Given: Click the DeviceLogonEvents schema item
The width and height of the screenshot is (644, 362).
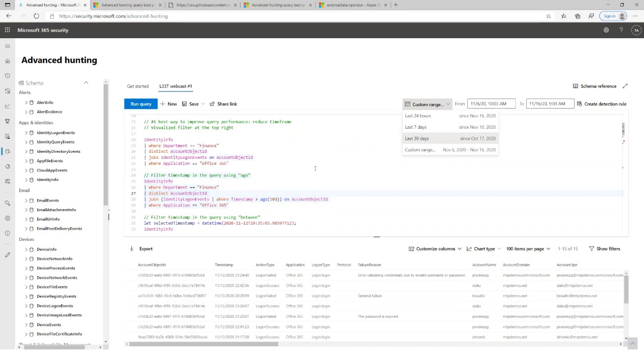Looking at the screenshot, I should 55,306.
